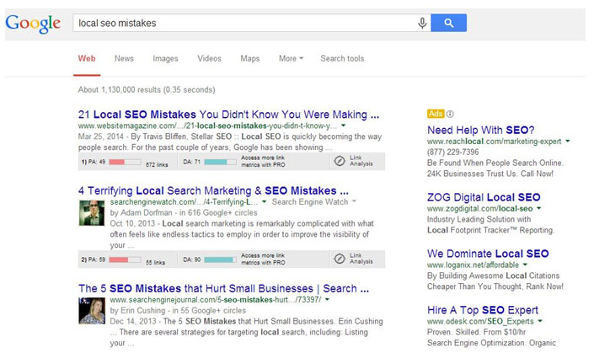Expand the dropdown arrow after 'Search Engine Watch'
The height and width of the screenshot is (364, 594).
[354, 201]
